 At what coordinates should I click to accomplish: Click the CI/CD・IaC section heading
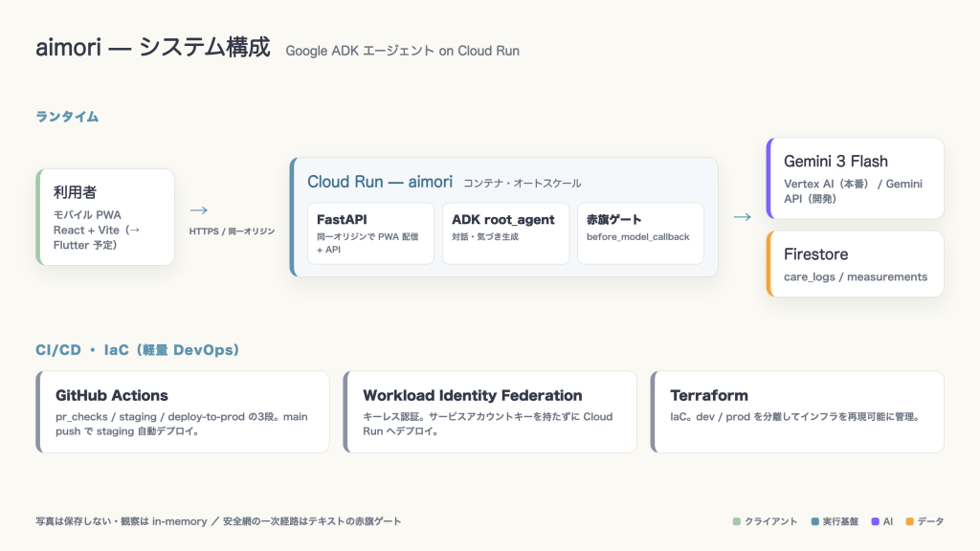pos(138,350)
